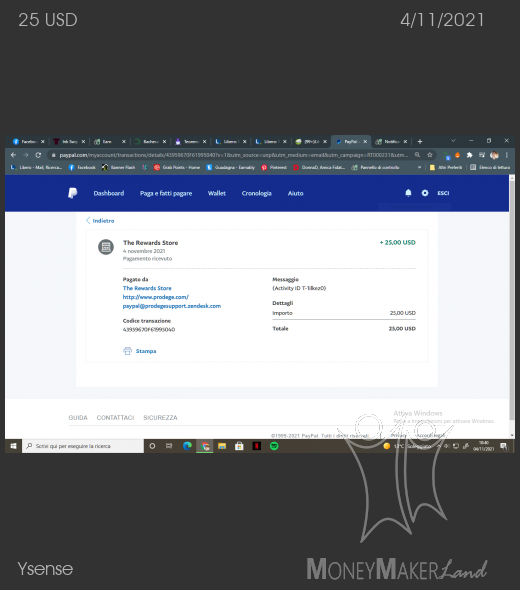Open the Wallet menu item
This screenshot has height=590, width=520.
217,193
